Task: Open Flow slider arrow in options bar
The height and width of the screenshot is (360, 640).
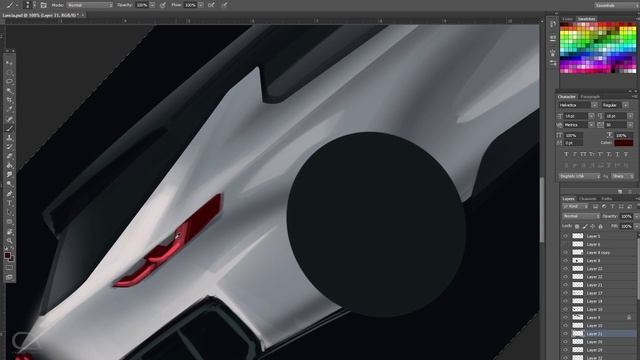Action: 201,5
